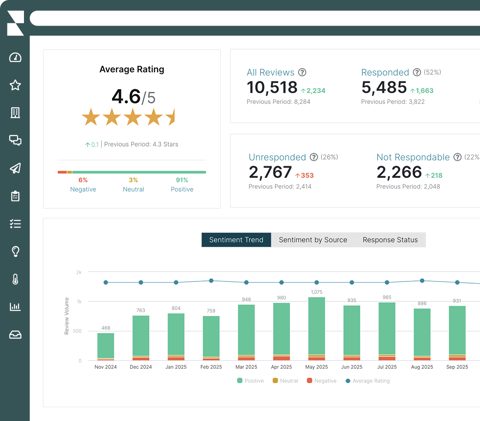Viewport: 480px width, 421px height.
Task: Open the chat bubbles conversations icon
Action: (x=15, y=140)
